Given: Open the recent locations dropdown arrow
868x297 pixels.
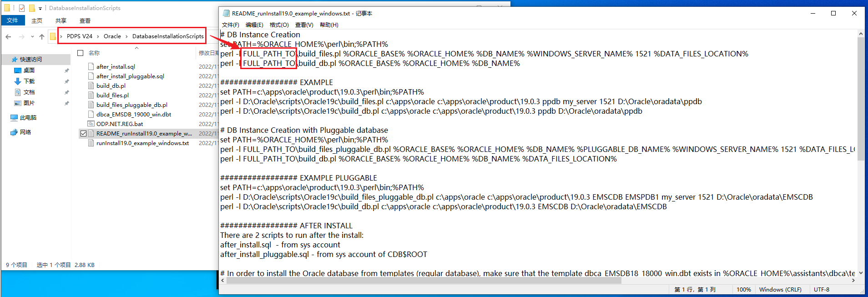Looking at the screenshot, I should (32, 36).
